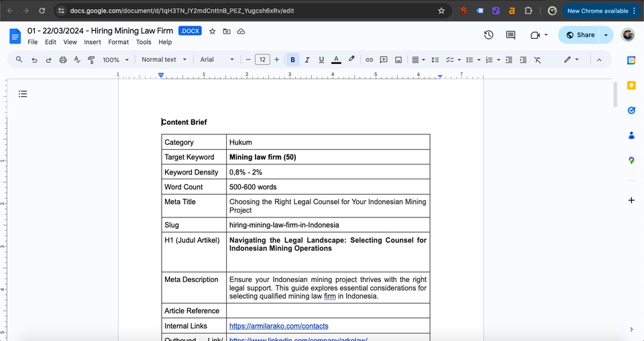The height and width of the screenshot is (341, 644).
Task: Select the Paint format tool
Action: 91,60
